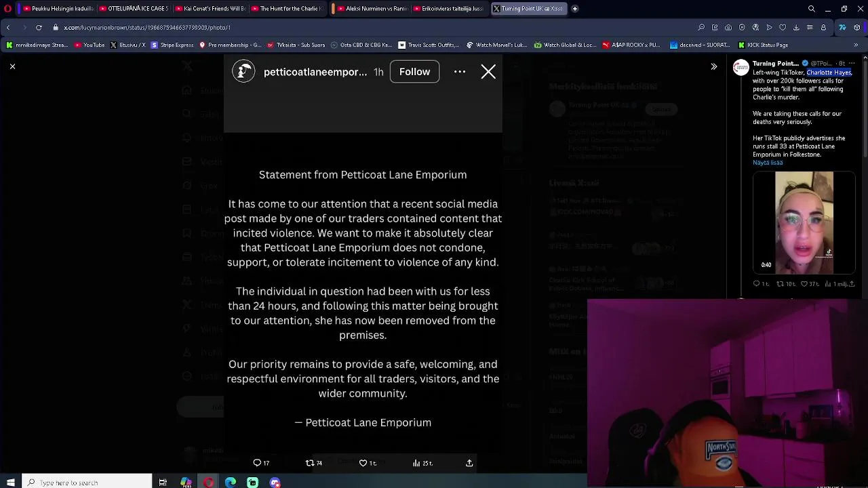Switch to OTTELUPÄIVÄ ICE CAGE tab

click(x=133, y=9)
